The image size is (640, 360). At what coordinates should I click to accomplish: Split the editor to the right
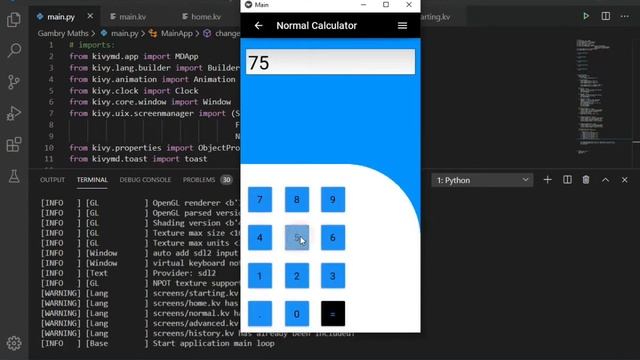click(606, 16)
